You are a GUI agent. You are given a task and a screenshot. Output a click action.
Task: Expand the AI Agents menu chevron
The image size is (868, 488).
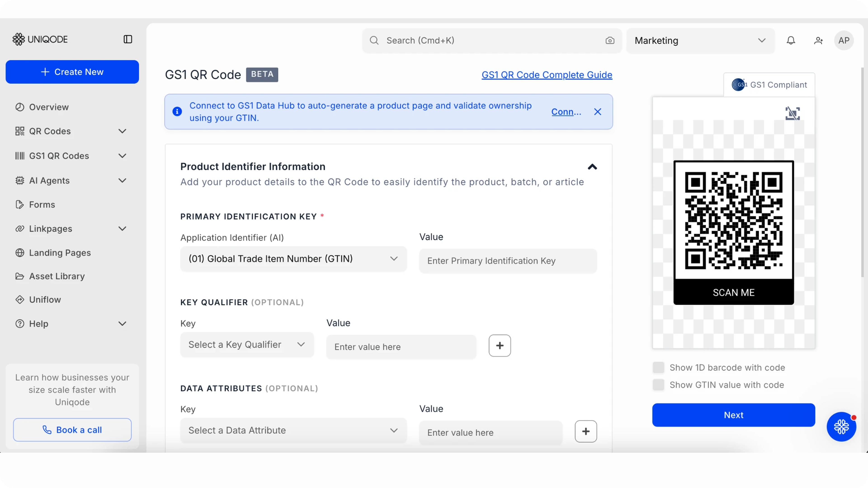pos(122,181)
